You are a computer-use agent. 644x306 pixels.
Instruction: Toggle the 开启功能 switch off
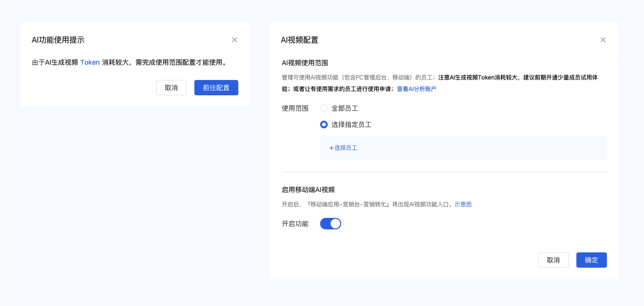tap(330, 224)
